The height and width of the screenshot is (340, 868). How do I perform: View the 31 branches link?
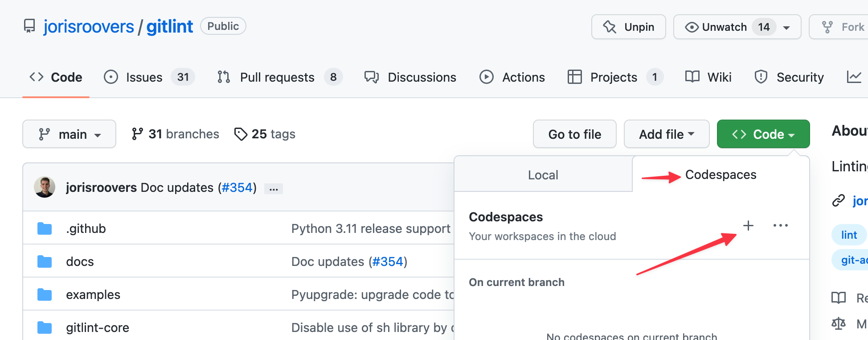[176, 134]
